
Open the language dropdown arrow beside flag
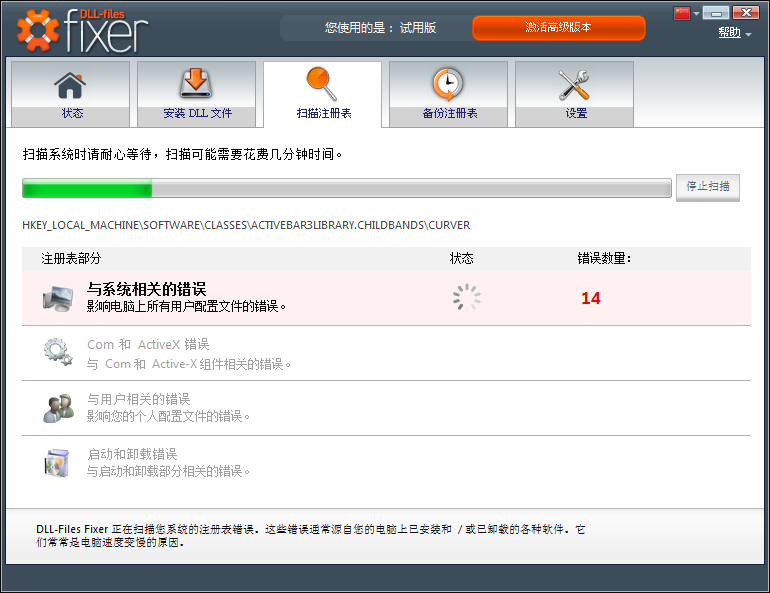pyautogui.click(x=696, y=14)
